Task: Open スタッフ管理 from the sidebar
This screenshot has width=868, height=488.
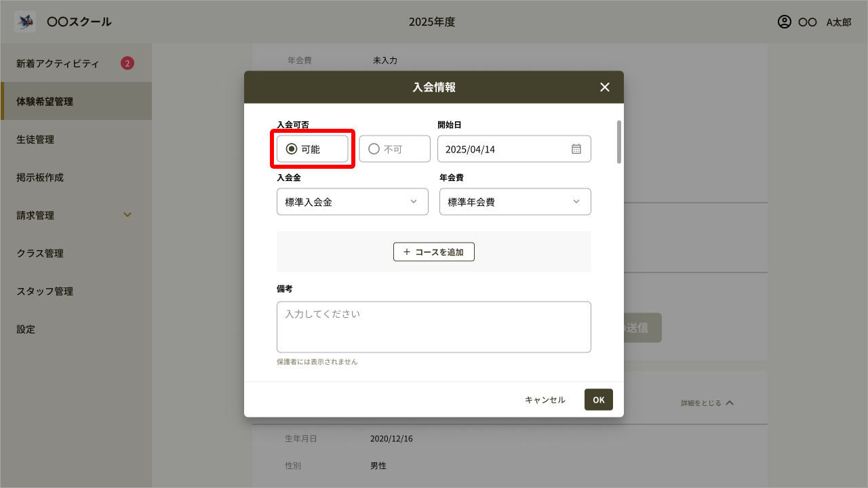Action: point(45,291)
